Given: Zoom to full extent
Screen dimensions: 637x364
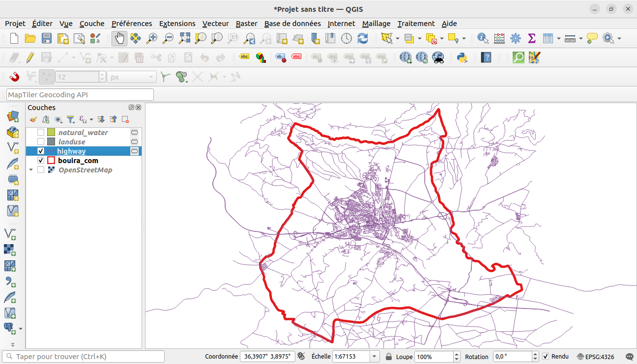Looking at the screenshot, I should click(185, 38).
